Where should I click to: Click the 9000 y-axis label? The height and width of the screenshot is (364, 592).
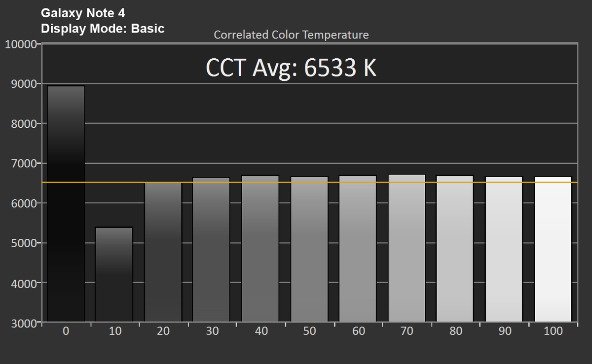tap(24, 84)
